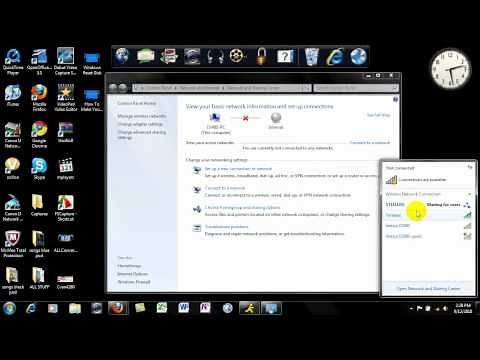The image size is (480, 360).
Task: Launch the VideoPad Video Editor shortcut
Action: click(x=66, y=98)
